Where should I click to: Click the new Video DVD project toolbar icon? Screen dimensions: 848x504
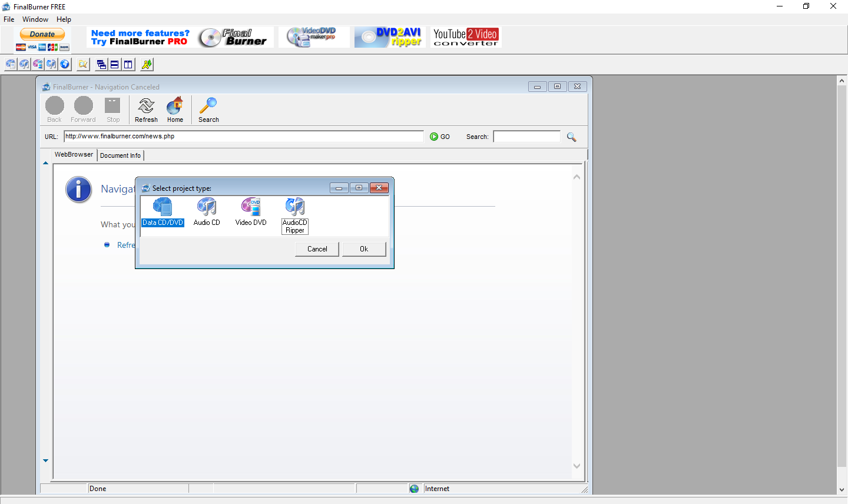pos(38,64)
